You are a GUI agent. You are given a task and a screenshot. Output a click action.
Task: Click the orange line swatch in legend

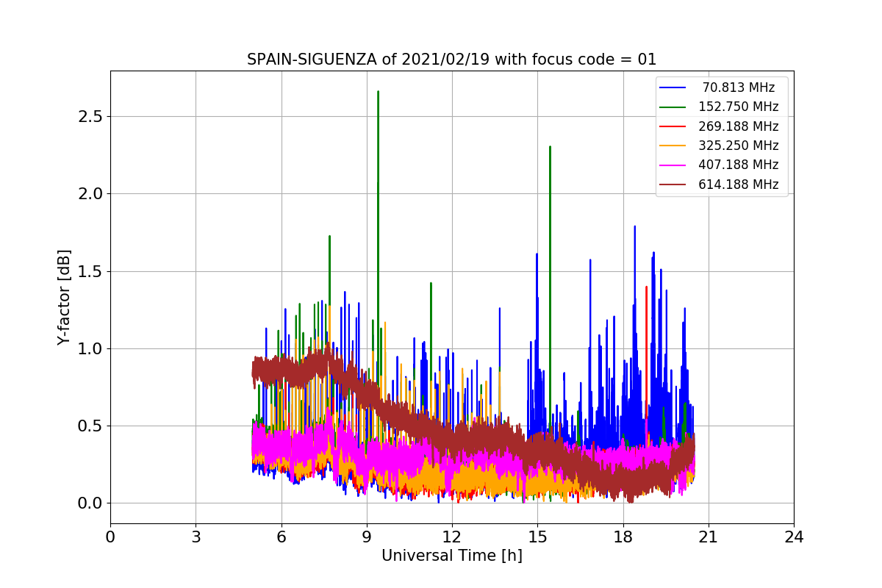673,146
